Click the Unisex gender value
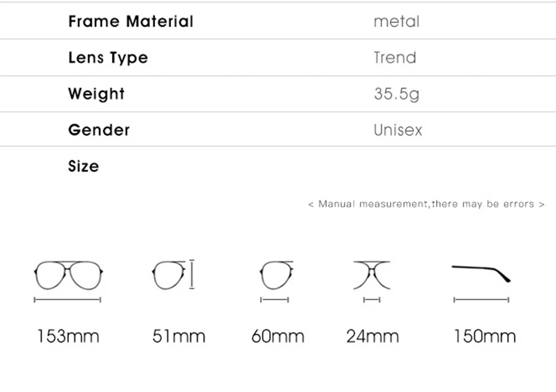556x392 pixels. click(x=398, y=130)
